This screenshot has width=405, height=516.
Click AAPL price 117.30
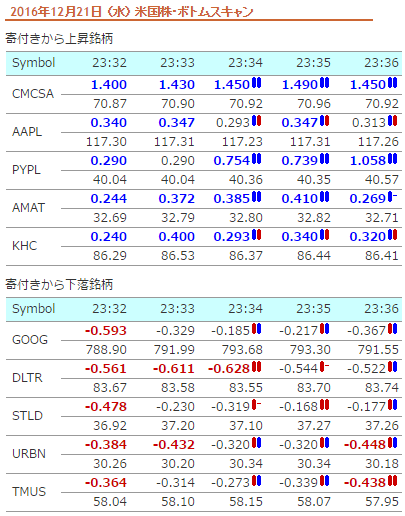(x=106, y=142)
